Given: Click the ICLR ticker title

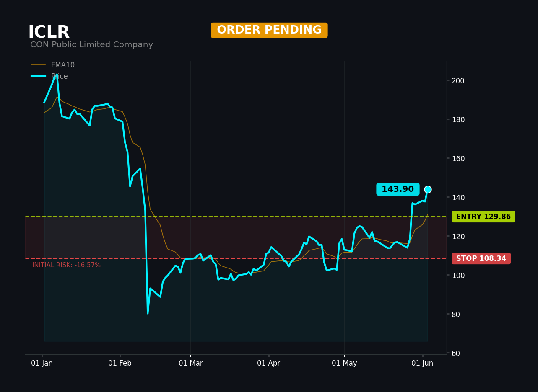Looking at the screenshot, I should (49, 33).
